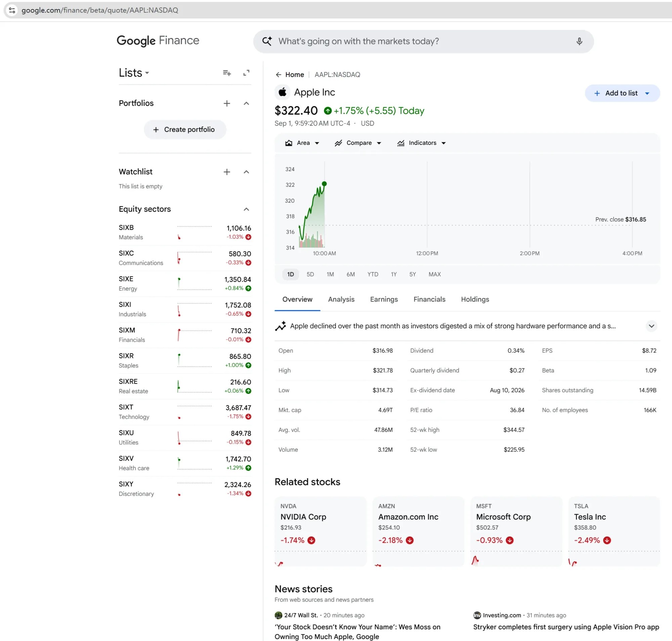Screen dimensions: 672x641
Task: Select the YTD chart range
Action: point(373,274)
